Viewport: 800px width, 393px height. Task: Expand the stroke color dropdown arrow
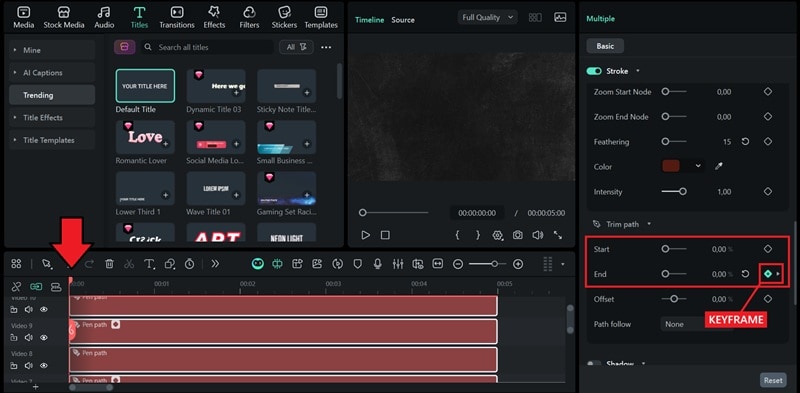click(x=697, y=166)
